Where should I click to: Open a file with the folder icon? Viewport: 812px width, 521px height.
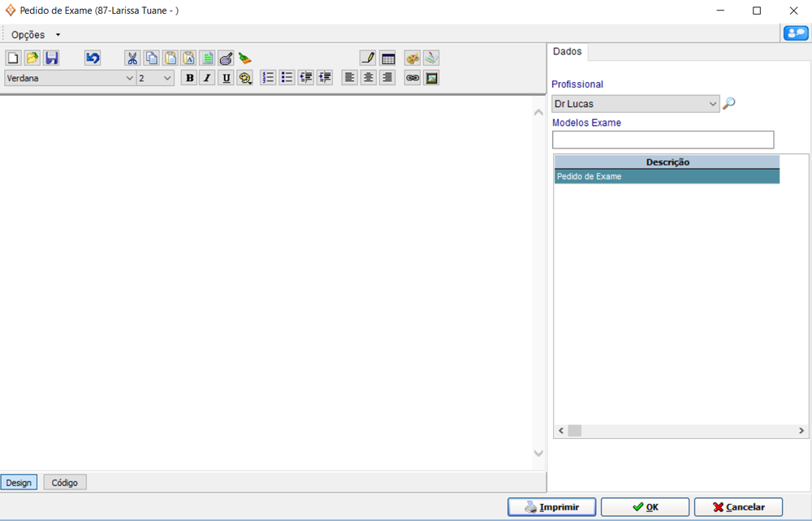pyautogui.click(x=32, y=58)
